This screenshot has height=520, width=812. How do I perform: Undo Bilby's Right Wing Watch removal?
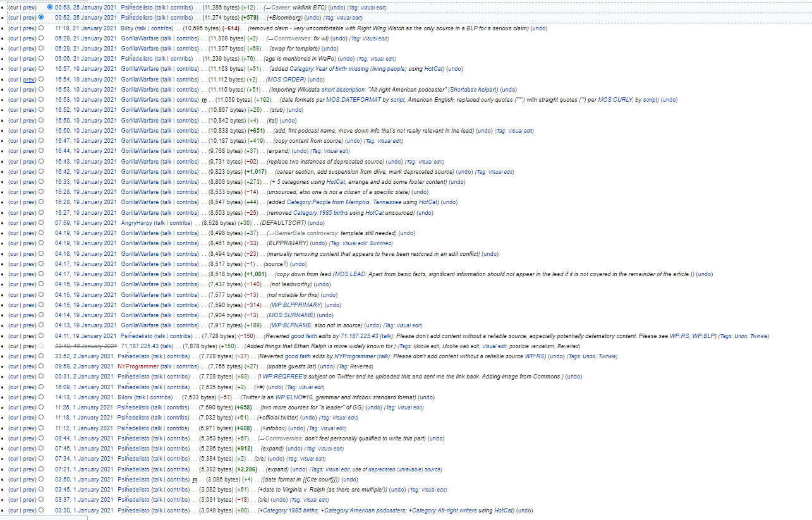[539, 28]
